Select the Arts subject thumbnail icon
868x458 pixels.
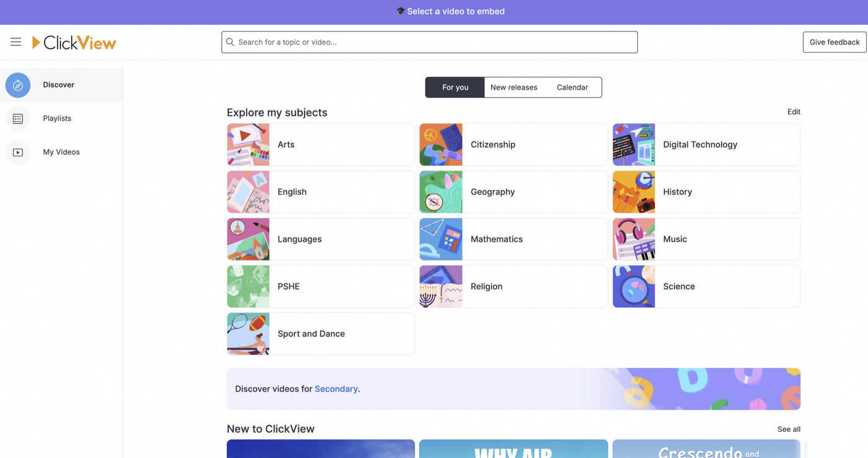(248, 145)
